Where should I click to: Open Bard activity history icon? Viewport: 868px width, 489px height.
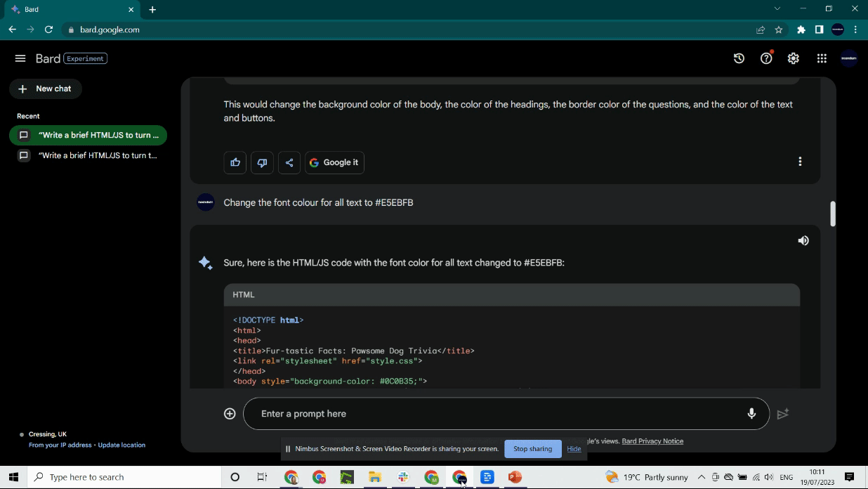click(739, 58)
